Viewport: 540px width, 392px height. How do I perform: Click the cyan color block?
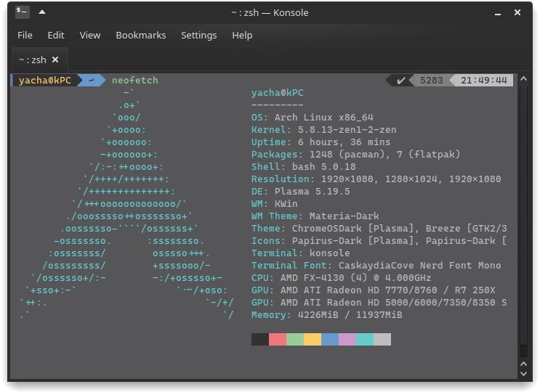pyautogui.click(x=365, y=339)
